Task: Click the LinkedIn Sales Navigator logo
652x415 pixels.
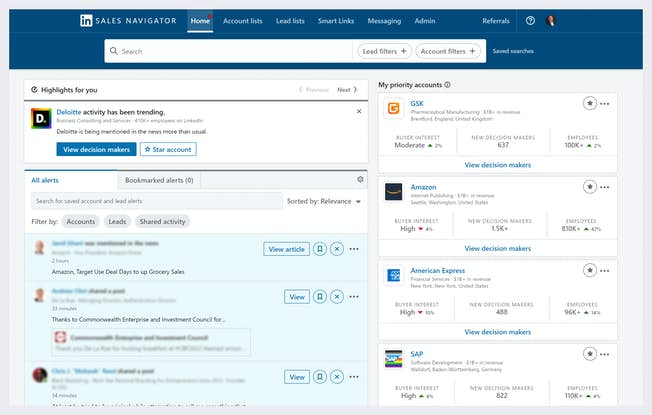Action: [130, 20]
